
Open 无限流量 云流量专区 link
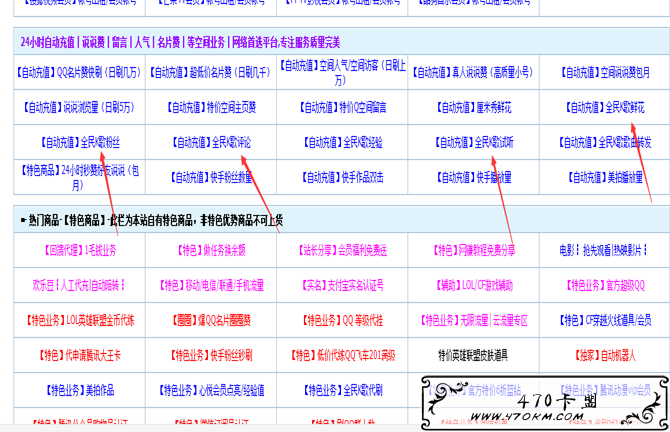click(x=473, y=320)
